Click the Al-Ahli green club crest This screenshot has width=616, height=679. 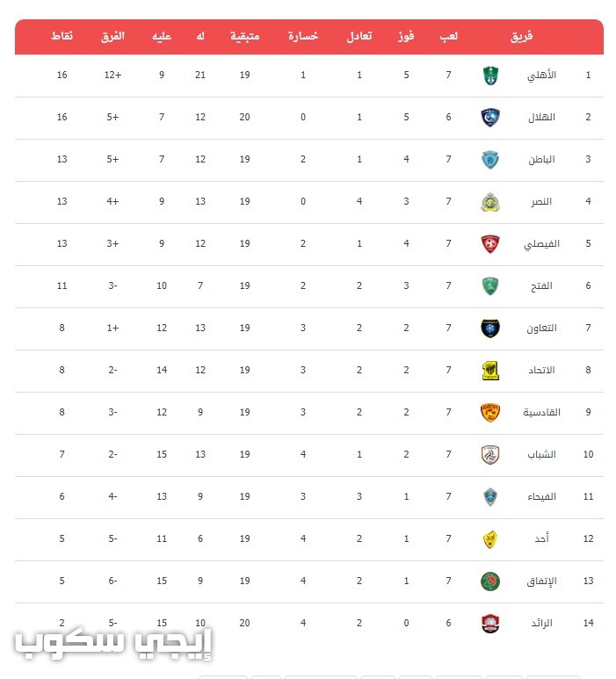(490, 76)
